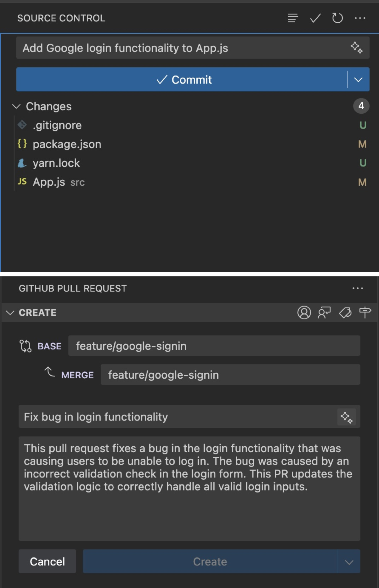Select the BASE branch field
This screenshot has width=379, height=588.
pyautogui.click(x=214, y=346)
